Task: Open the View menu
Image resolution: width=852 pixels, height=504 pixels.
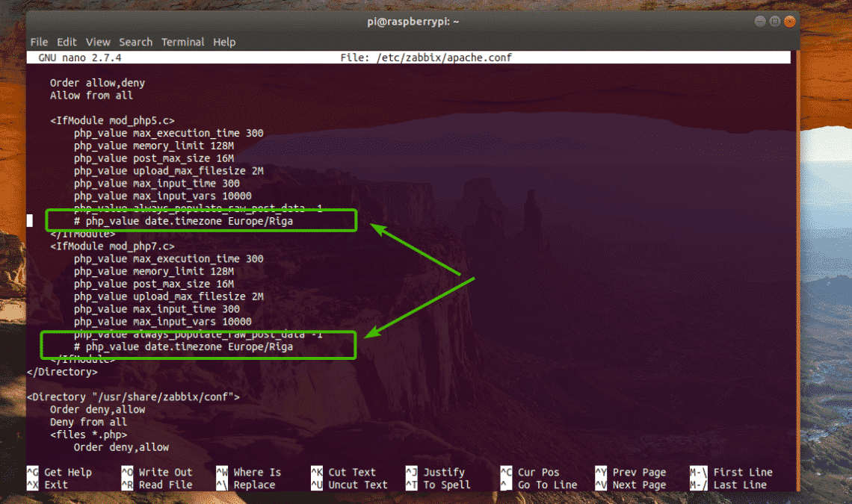Action: click(x=98, y=42)
